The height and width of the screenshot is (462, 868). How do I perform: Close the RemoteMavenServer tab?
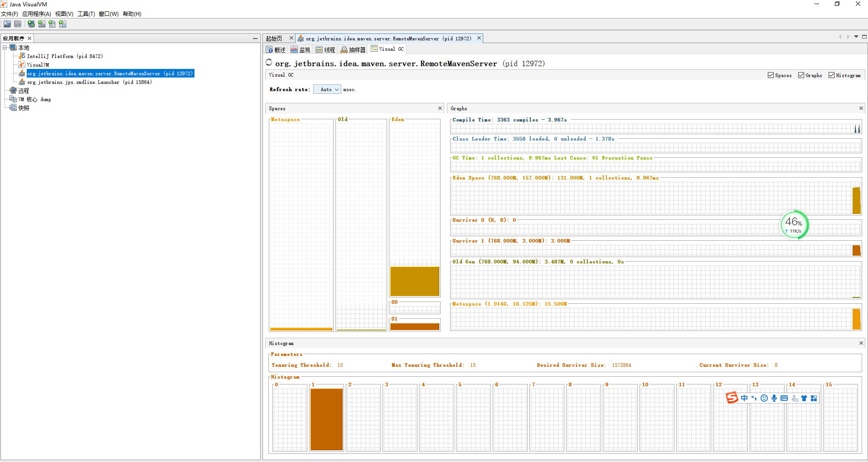pos(479,38)
